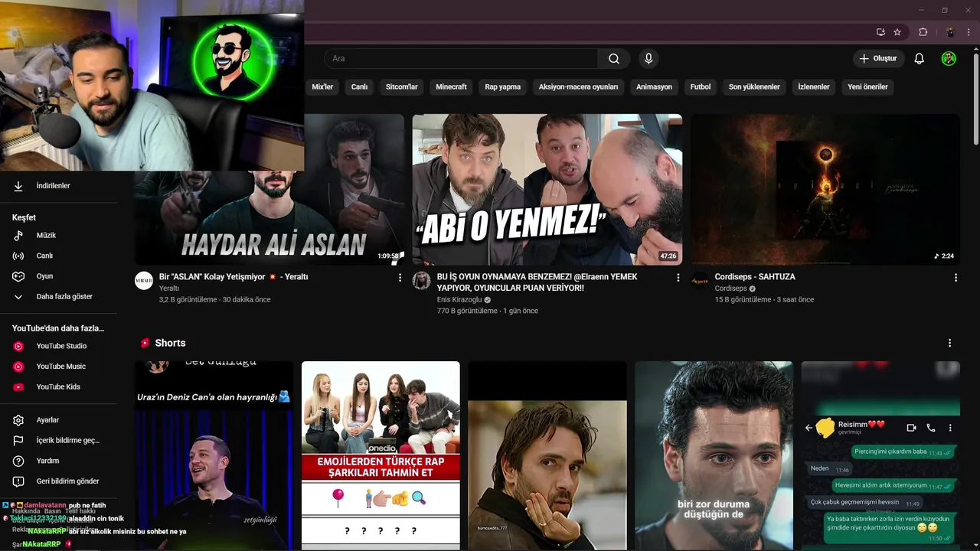980x551 pixels.
Task: Open Reisimm chat screenshot short
Action: (880, 456)
